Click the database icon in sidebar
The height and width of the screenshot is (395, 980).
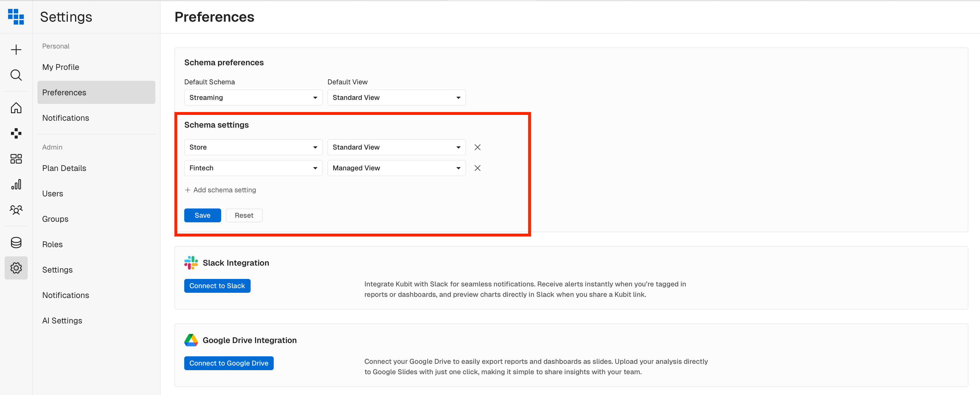pyautogui.click(x=16, y=243)
